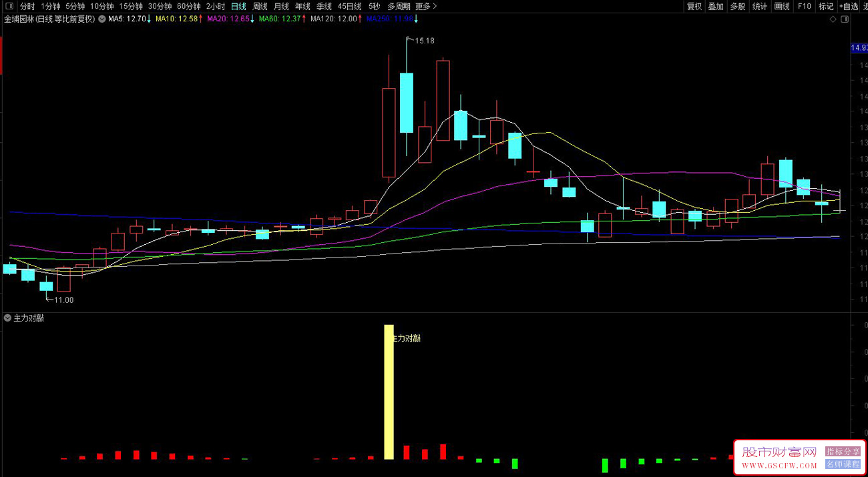Click the 多股 multi-stock button
Viewport: 868px width, 477px height.
[x=737, y=6]
